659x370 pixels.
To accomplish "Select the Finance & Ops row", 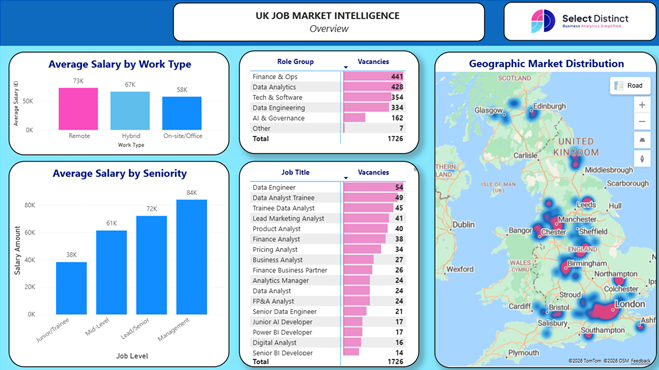I will coord(328,77).
